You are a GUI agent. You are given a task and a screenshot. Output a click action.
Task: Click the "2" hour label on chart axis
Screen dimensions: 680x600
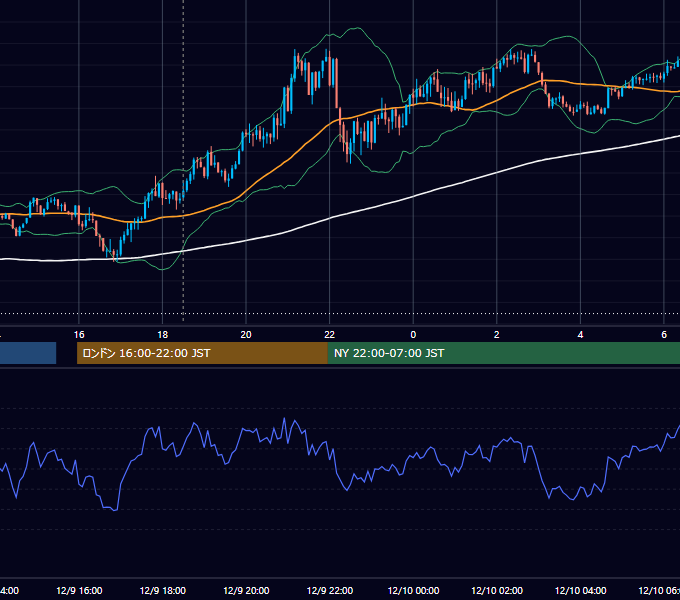497,335
